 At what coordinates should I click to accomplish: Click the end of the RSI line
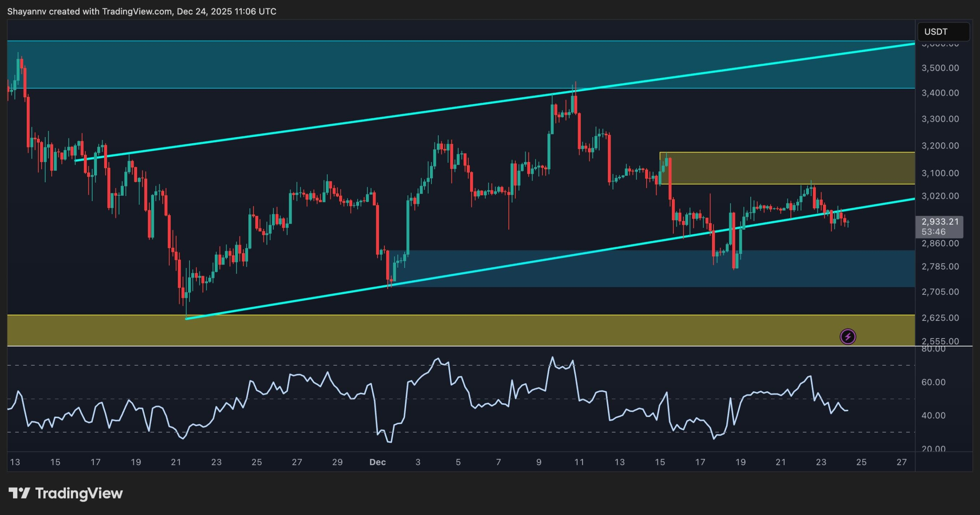click(x=848, y=410)
